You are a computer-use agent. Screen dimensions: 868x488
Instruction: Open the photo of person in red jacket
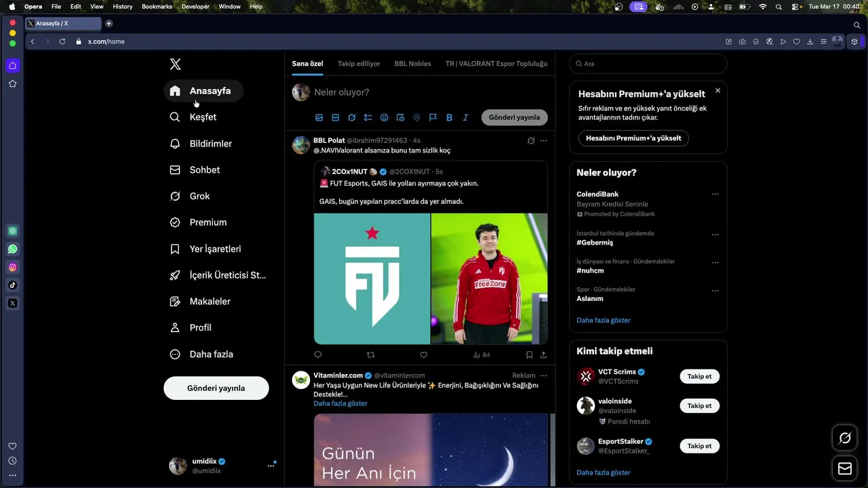coord(490,279)
